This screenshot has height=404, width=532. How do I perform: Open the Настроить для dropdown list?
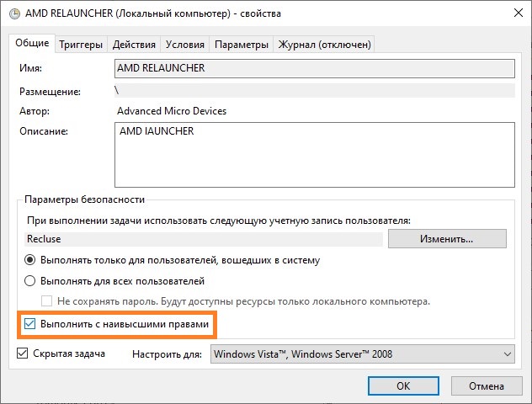coord(362,354)
